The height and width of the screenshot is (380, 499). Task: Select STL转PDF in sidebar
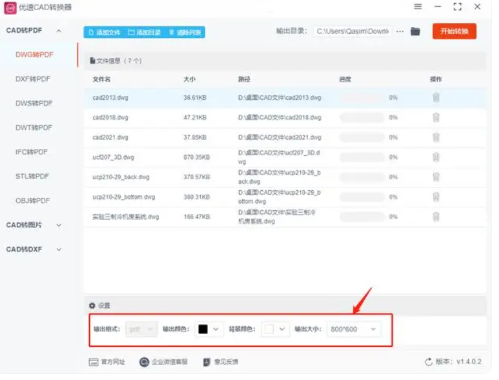click(x=32, y=176)
